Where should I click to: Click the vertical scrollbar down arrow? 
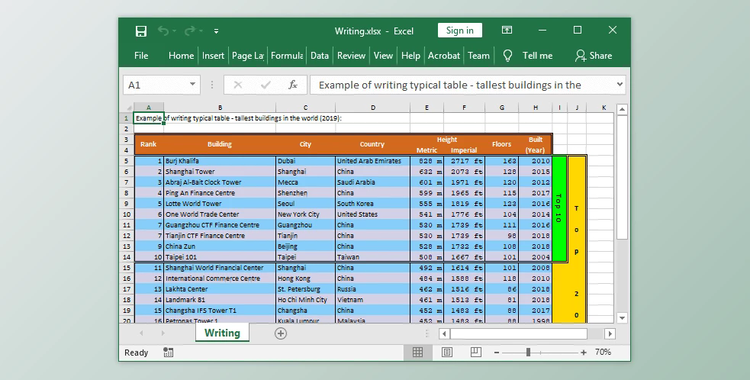point(622,318)
